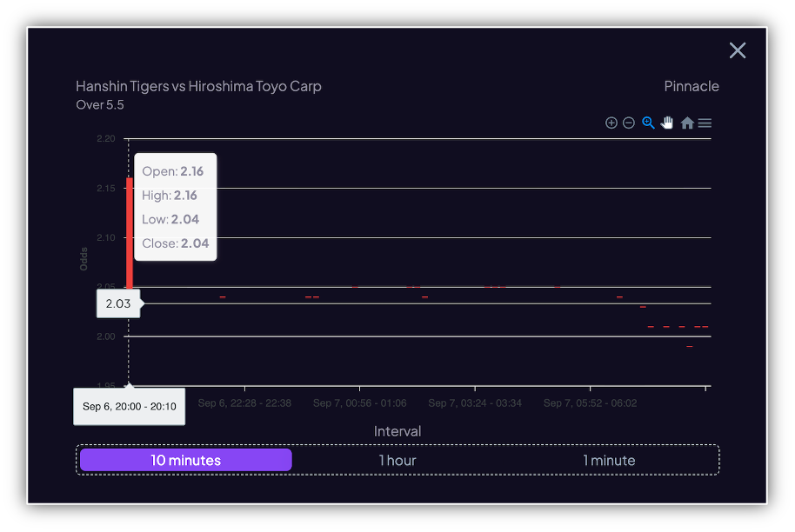Viewport: 795px width, 532px height.
Task: Select the Hanshin Tigers vs Hiroshima title
Action: 198,86
